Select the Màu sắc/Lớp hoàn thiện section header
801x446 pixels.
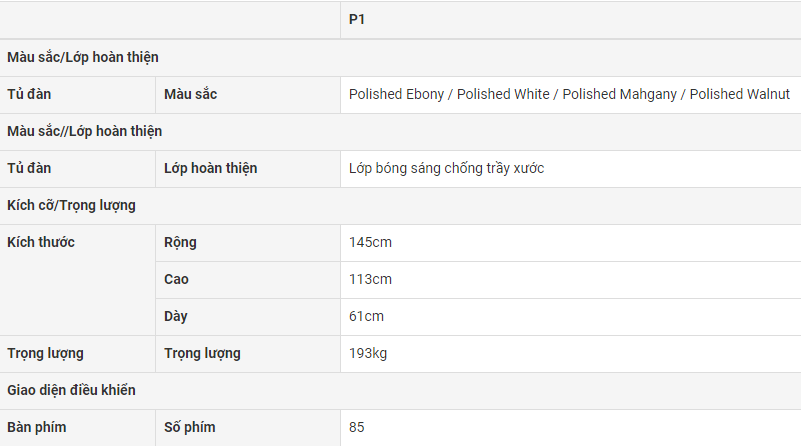(83, 57)
